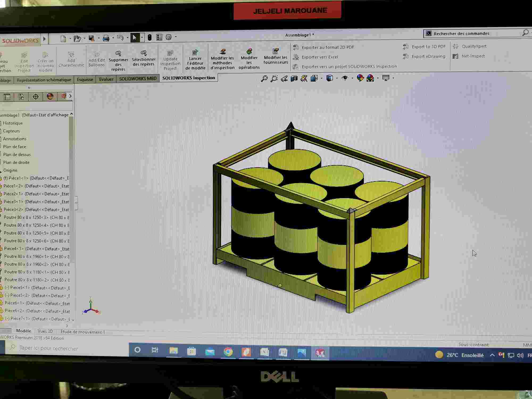This screenshot has width=532, height=399.
Task: Click Supprimer des repères
Action: point(118,61)
